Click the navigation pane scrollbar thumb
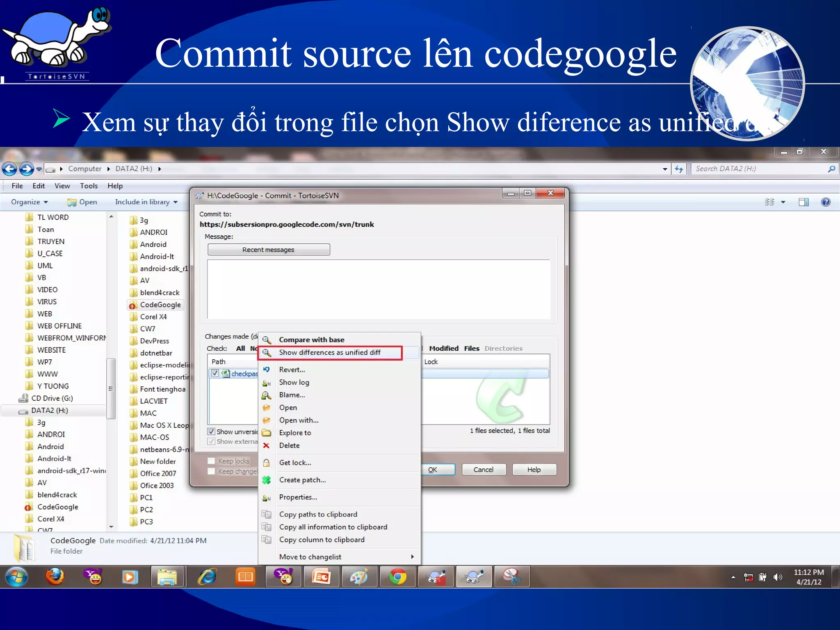Image resolution: width=840 pixels, height=630 pixels. coord(110,388)
